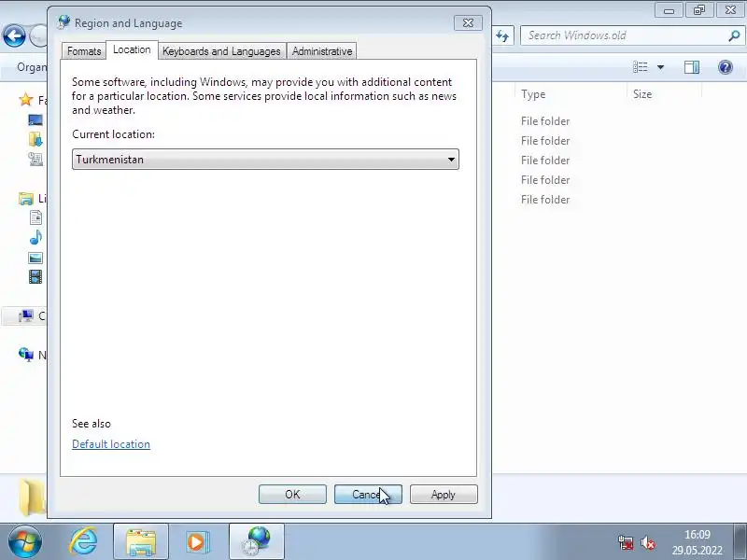747x560 pixels.
Task: Select Computer in the navigation pane
Action: 26,315
